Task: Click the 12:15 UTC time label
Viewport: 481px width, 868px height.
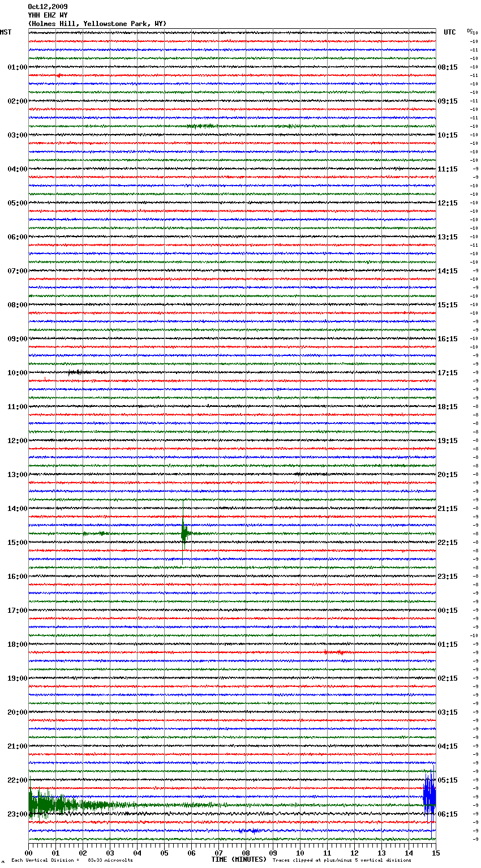Action: (448, 203)
